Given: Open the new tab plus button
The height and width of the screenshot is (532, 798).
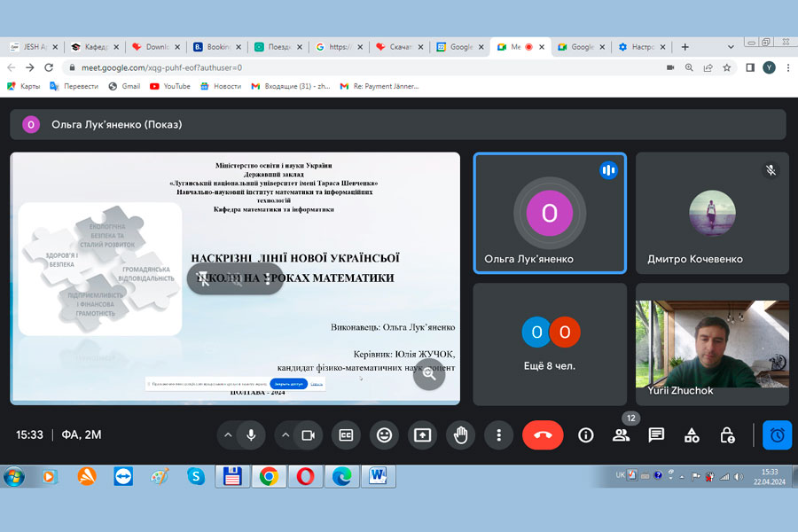Looking at the screenshot, I should coord(685,47).
